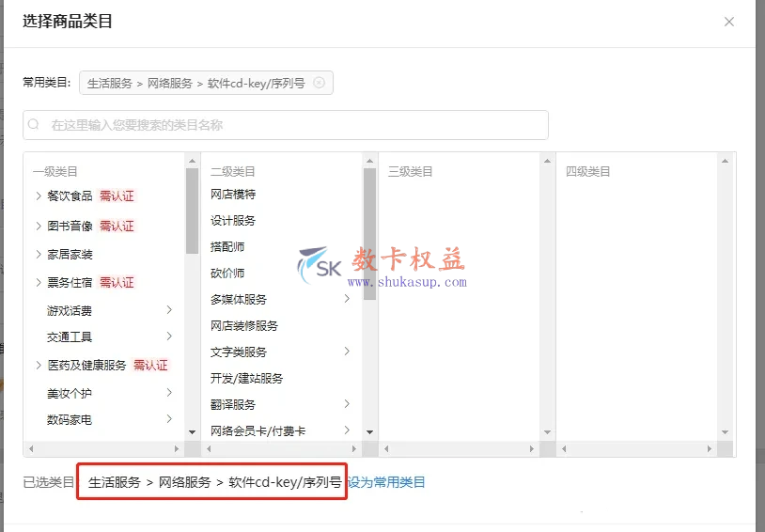This screenshot has width=765, height=532.
Task: Click scroll-up arrow in fourth-level list
Action: coord(725,161)
